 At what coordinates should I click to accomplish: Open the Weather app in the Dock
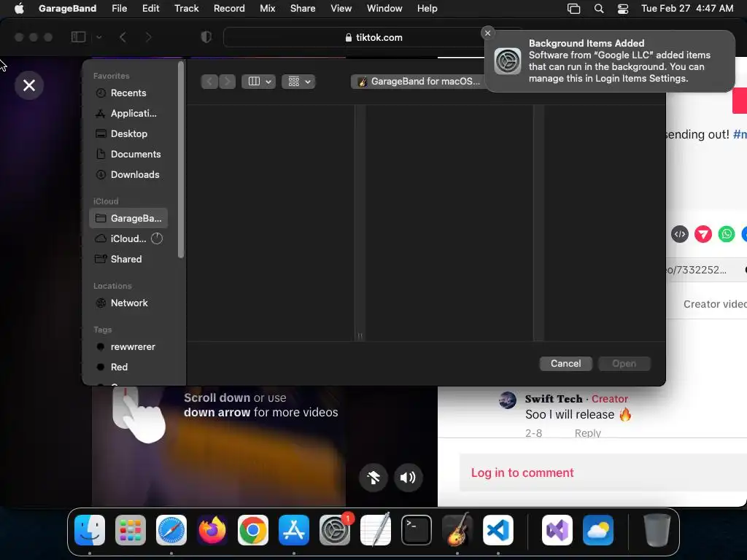pos(598,530)
